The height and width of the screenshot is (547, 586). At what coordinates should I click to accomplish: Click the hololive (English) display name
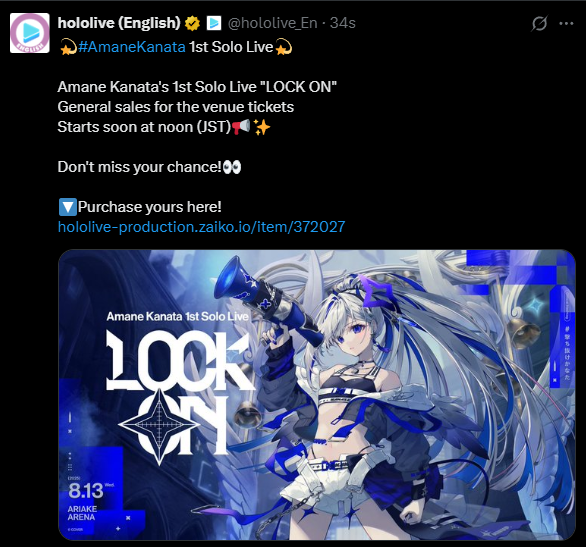[x=119, y=23]
